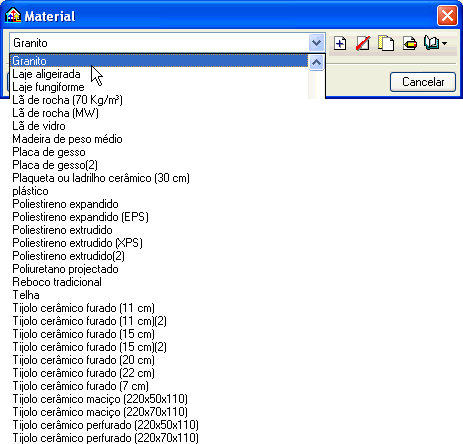This screenshot has height=444, width=463.
Task: Click the Granito material text field
Action: tap(159, 43)
